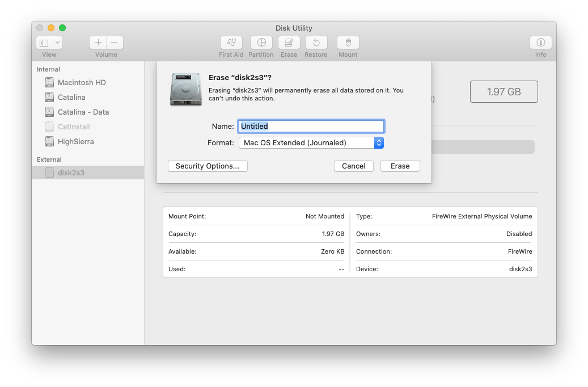Select the Catalina volume

point(88,97)
